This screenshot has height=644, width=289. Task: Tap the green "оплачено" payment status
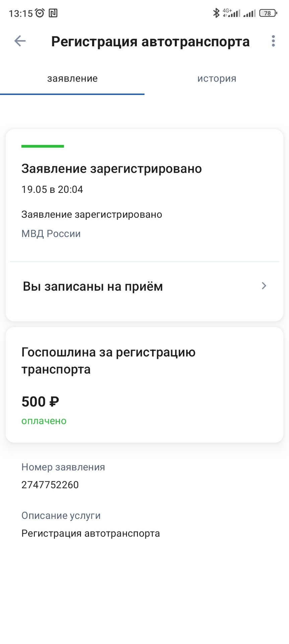(44, 421)
